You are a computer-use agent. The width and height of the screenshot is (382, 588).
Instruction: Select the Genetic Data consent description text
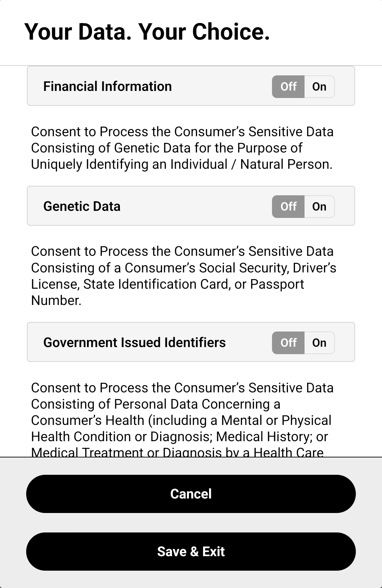tap(182, 148)
